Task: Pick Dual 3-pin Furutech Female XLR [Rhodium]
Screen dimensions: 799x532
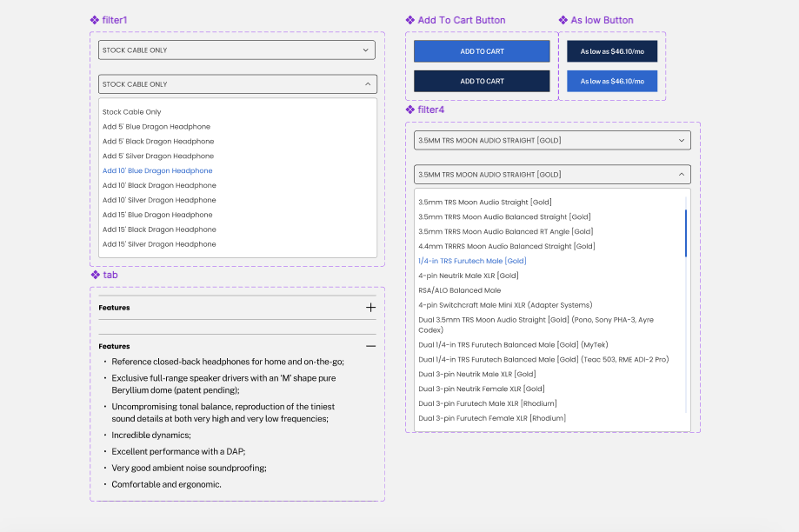Action: [492, 418]
